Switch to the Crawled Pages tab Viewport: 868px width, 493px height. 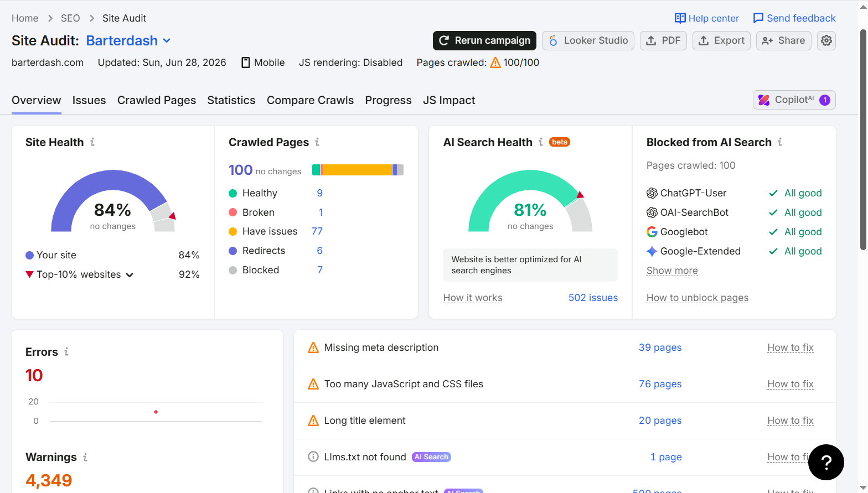(157, 100)
